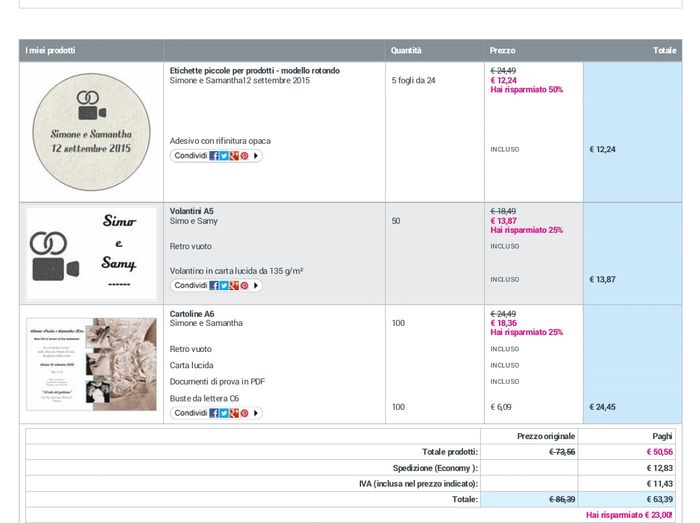This screenshot has width=700, height=523.
Task: Open the Cartoline A6 postcard preview image
Action: tap(91, 364)
